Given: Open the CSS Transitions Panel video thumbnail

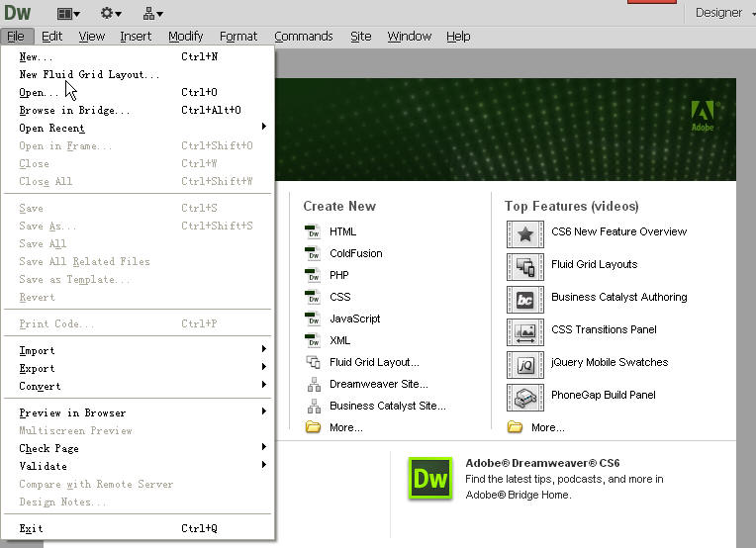Looking at the screenshot, I should click(525, 332).
